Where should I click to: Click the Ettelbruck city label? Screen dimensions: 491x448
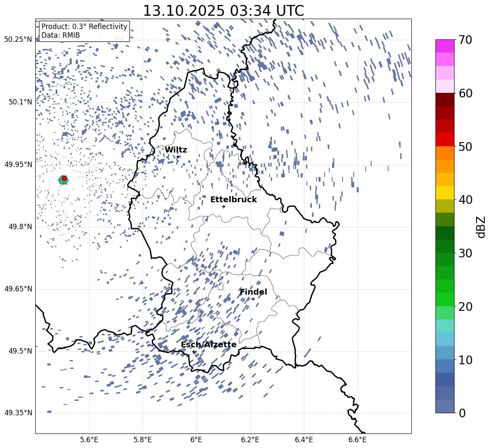(x=233, y=200)
